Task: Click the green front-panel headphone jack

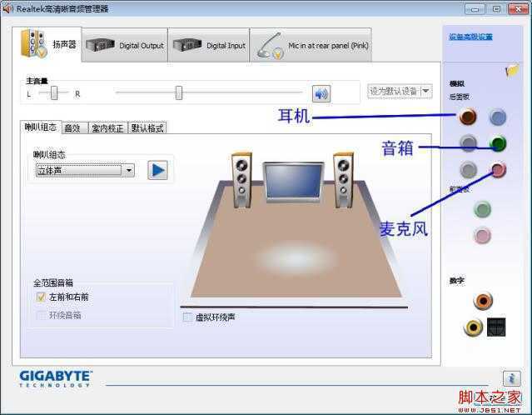Action: point(482,209)
